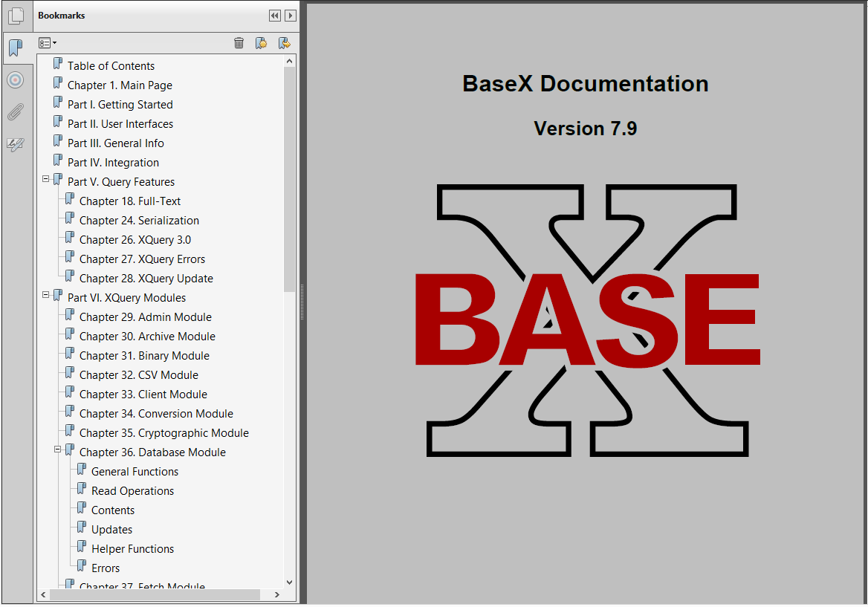
Task: Open General Functions sub-bookmark
Action: pos(135,472)
